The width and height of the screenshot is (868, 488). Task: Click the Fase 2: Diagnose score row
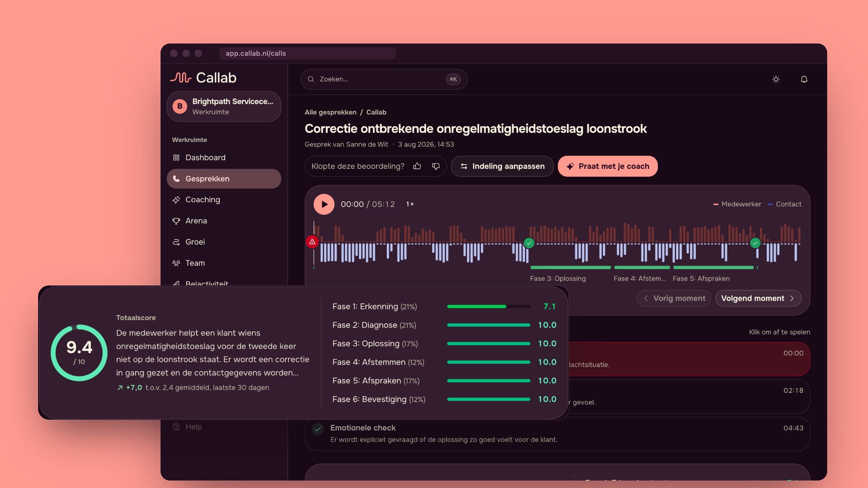[x=444, y=325]
